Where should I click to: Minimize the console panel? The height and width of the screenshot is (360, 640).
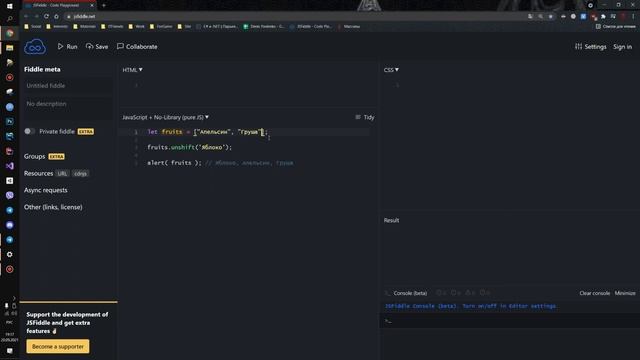625,293
